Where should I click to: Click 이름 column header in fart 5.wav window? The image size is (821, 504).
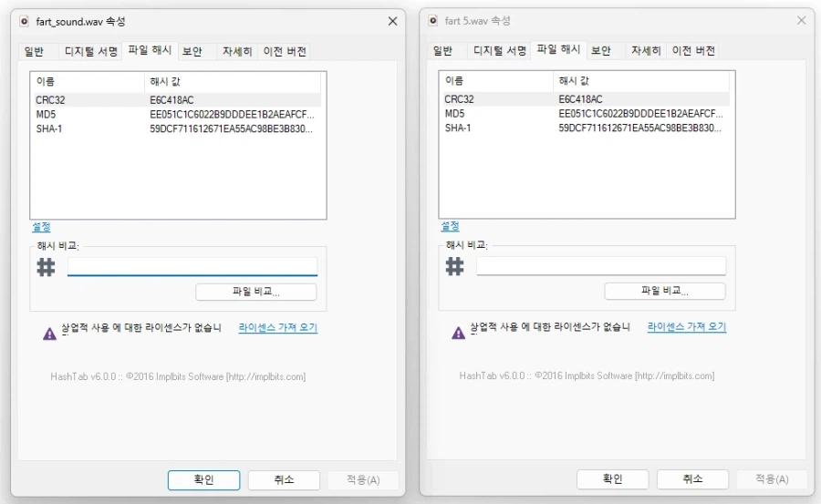(x=496, y=80)
